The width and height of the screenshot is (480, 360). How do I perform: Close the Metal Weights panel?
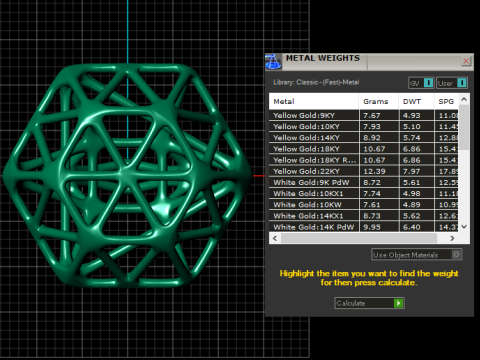click(x=466, y=61)
